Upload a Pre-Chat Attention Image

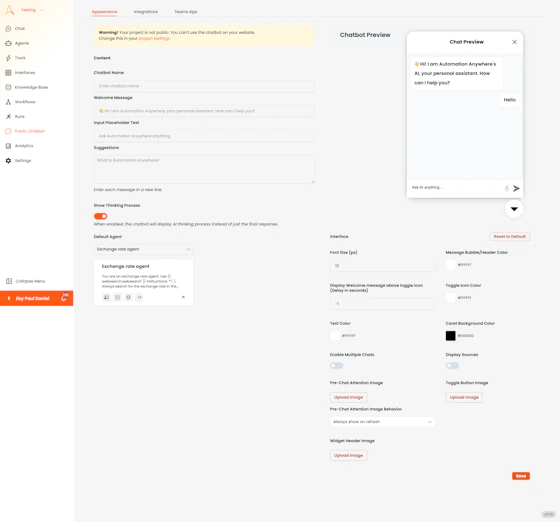(349, 397)
